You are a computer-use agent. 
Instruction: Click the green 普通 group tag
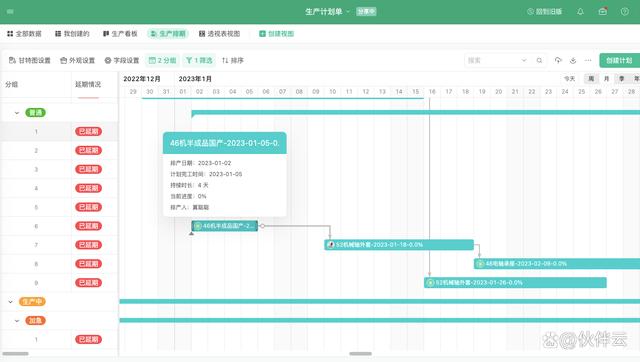point(36,113)
